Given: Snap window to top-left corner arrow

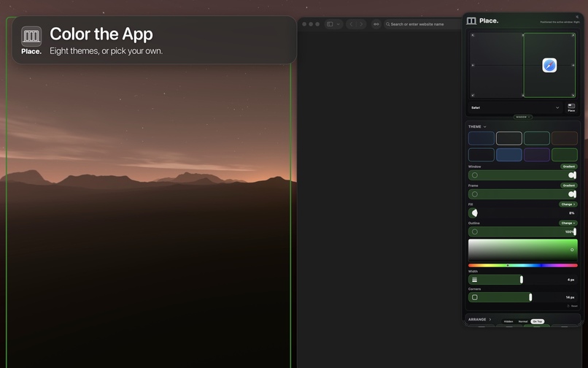Looking at the screenshot, I should pyautogui.click(x=473, y=35).
